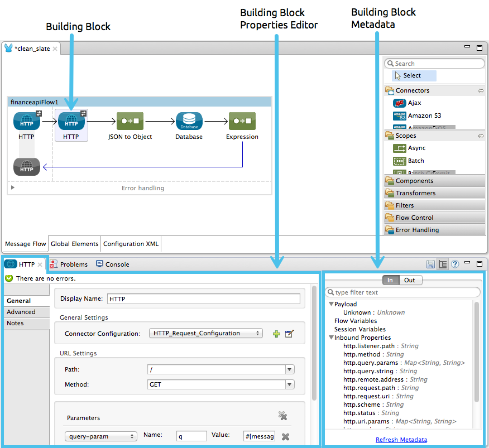Open the query-param parameter type dropdown
The height and width of the screenshot is (448, 489).
(101, 436)
